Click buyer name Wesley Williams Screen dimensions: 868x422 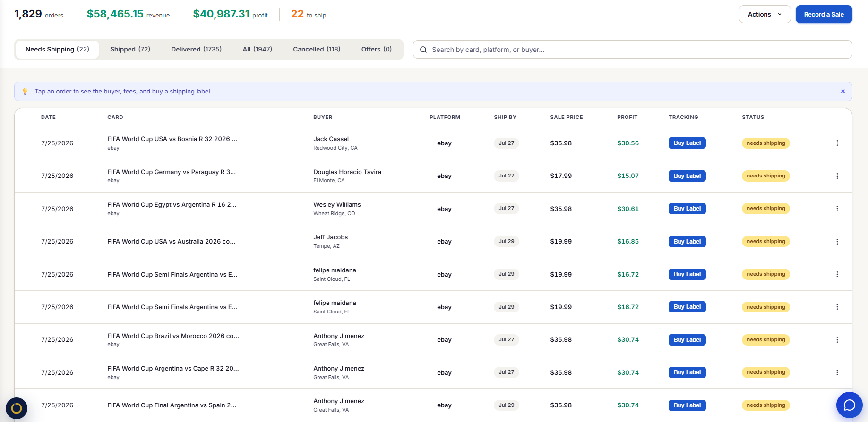coord(337,205)
